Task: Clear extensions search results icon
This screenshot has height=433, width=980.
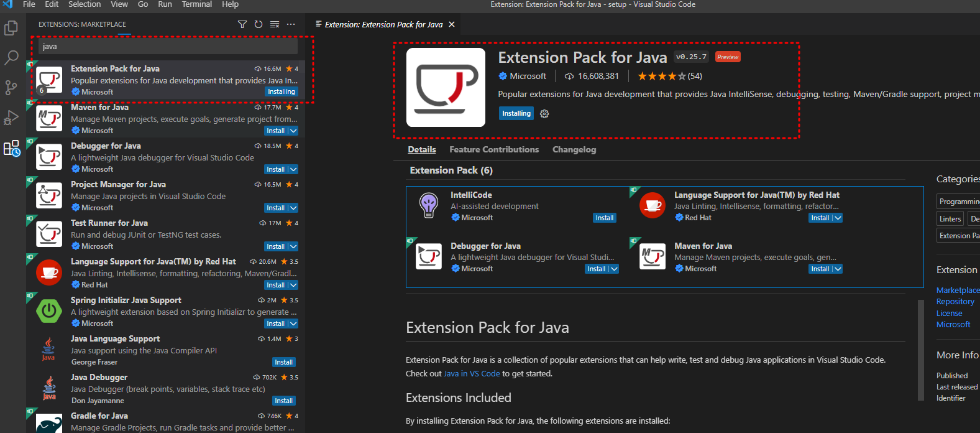Action: (275, 24)
